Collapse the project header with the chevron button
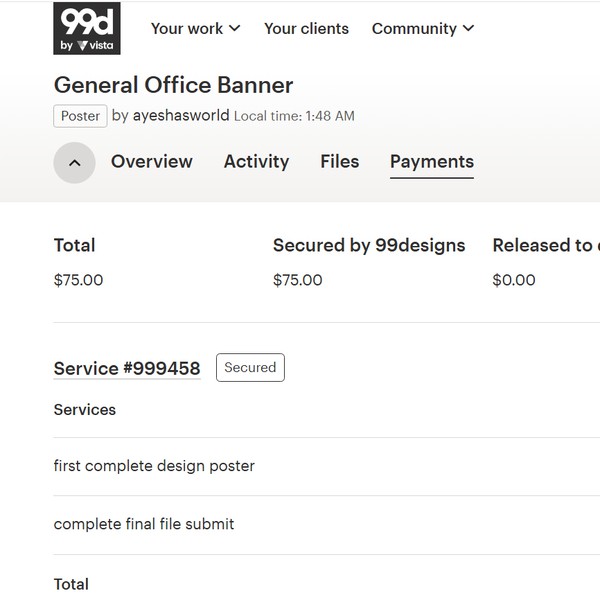This screenshot has width=600, height=600. click(74, 162)
